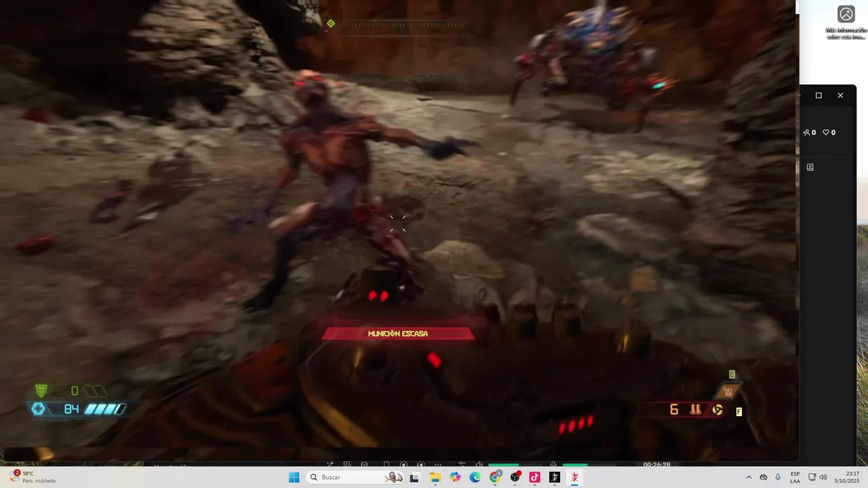Click the sliders settings icon in streaming toolbar

pyautogui.click(x=462, y=464)
